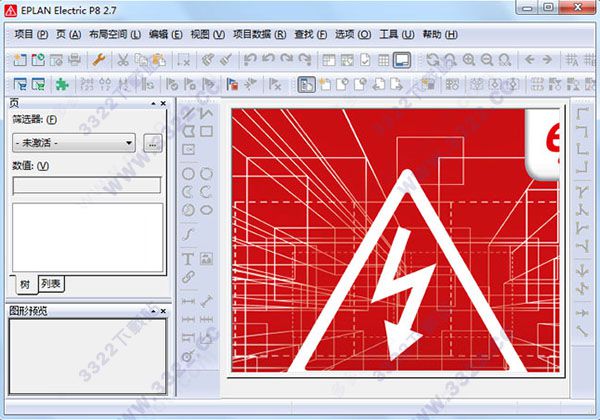
Task: Click the empty page tree list area
Action: pyautogui.click(x=88, y=238)
